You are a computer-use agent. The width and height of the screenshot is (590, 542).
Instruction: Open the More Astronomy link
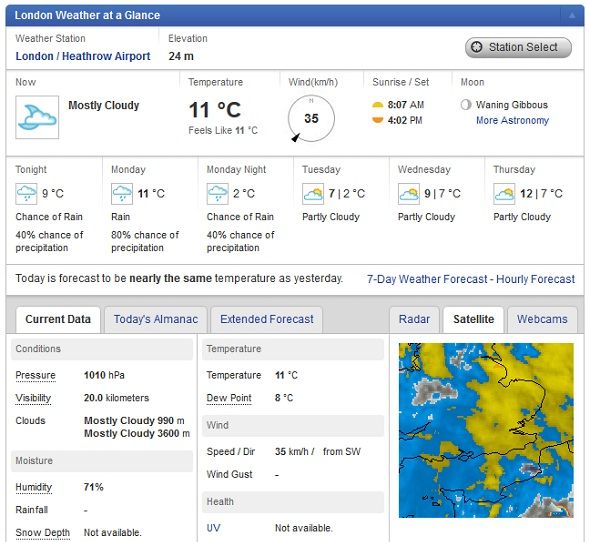coord(512,120)
